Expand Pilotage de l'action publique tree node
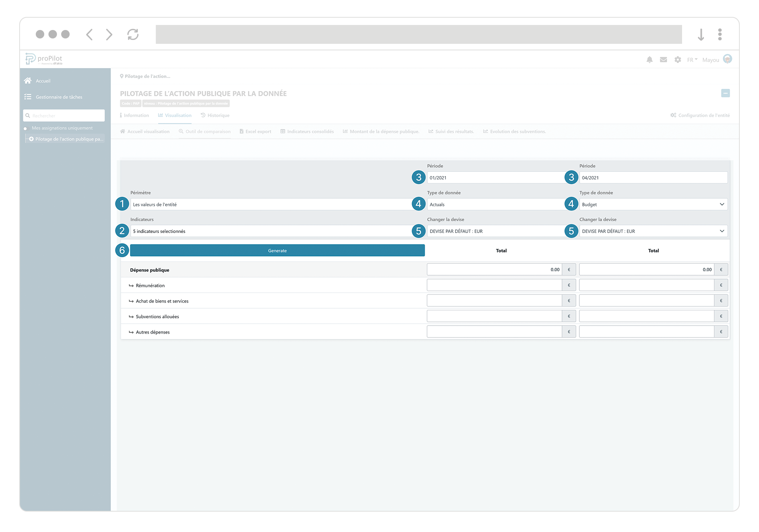The height and width of the screenshot is (532, 759). (x=31, y=139)
